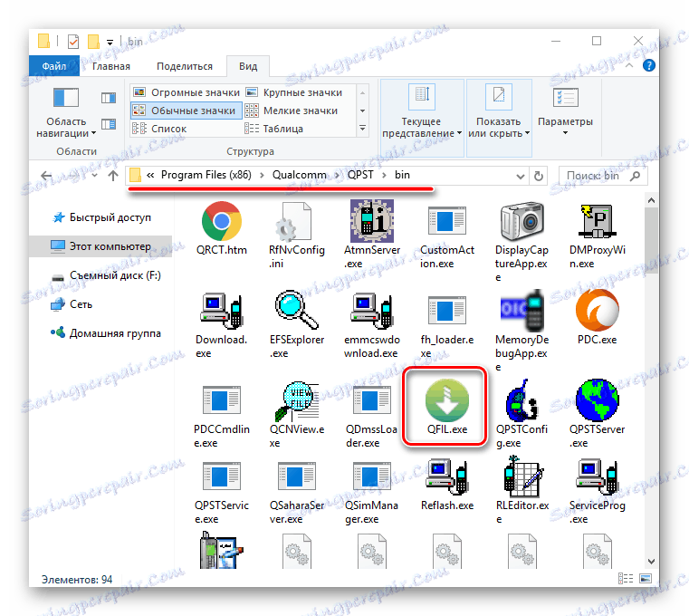Expand the layout gallery more arrow
This screenshot has height=616, width=689.
tap(362, 129)
